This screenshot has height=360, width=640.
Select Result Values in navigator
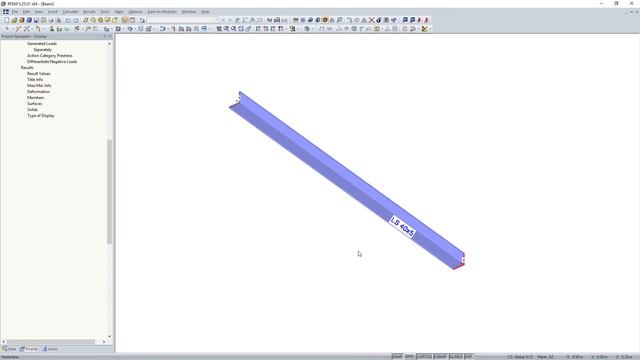(39, 74)
